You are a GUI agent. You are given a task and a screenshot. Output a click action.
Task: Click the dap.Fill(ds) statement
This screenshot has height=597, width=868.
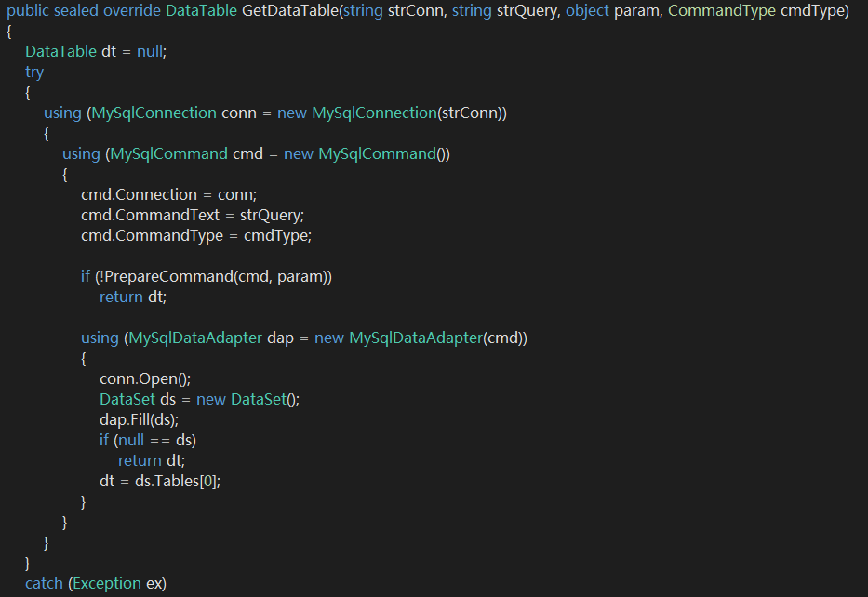(139, 419)
